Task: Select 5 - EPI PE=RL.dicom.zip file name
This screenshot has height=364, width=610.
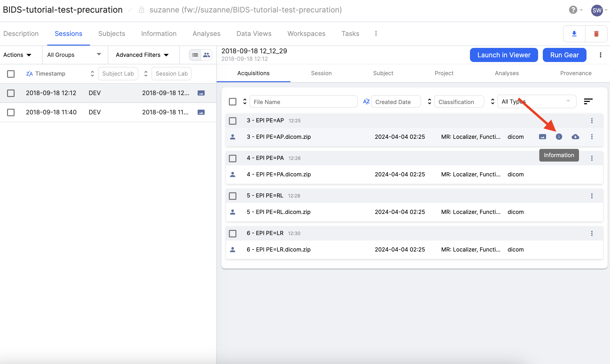Action: pyautogui.click(x=278, y=212)
